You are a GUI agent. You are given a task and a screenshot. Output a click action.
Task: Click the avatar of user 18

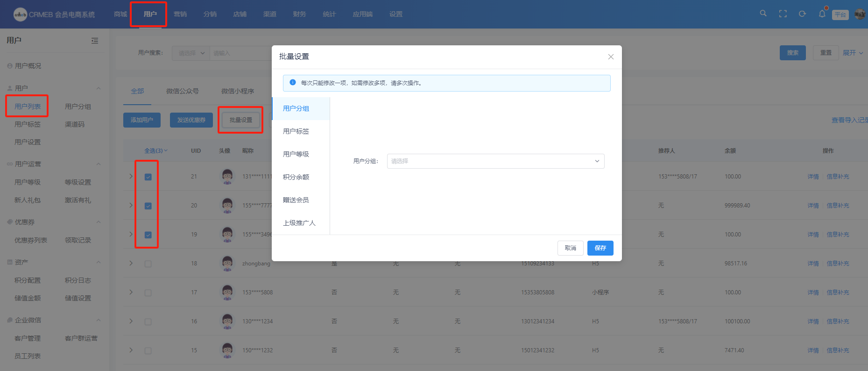pos(227,264)
